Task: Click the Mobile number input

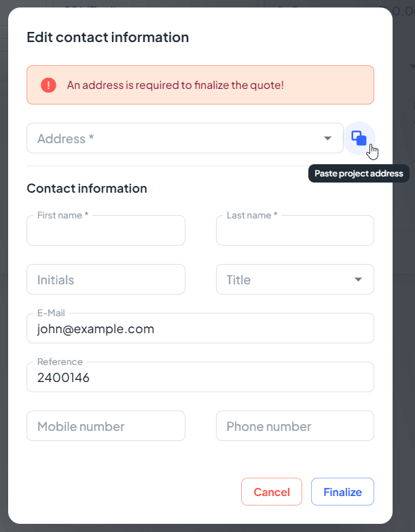Action: click(x=106, y=426)
